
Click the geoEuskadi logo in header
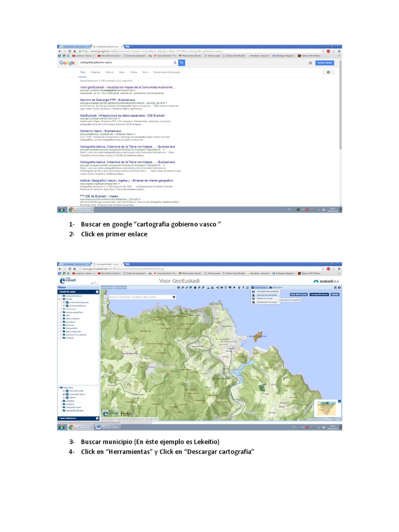click(68, 281)
